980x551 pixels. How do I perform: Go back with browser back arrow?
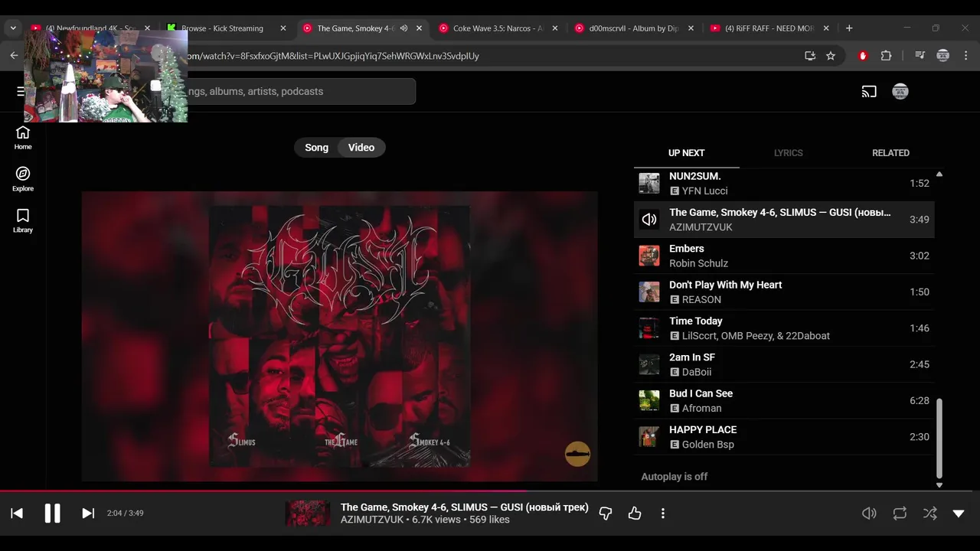point(14,56)
